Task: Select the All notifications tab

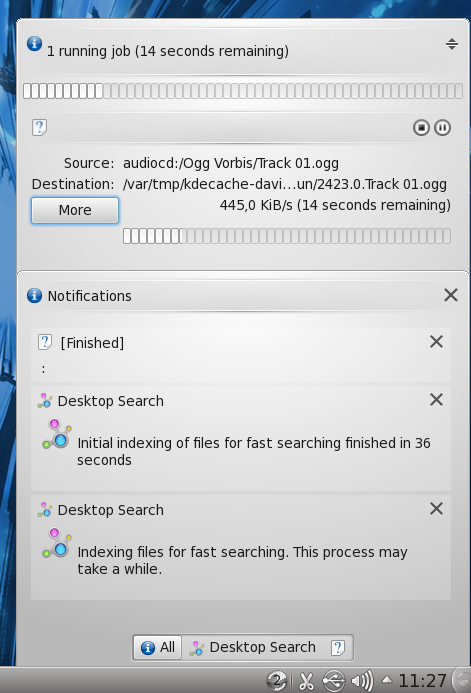Action: 158,647
